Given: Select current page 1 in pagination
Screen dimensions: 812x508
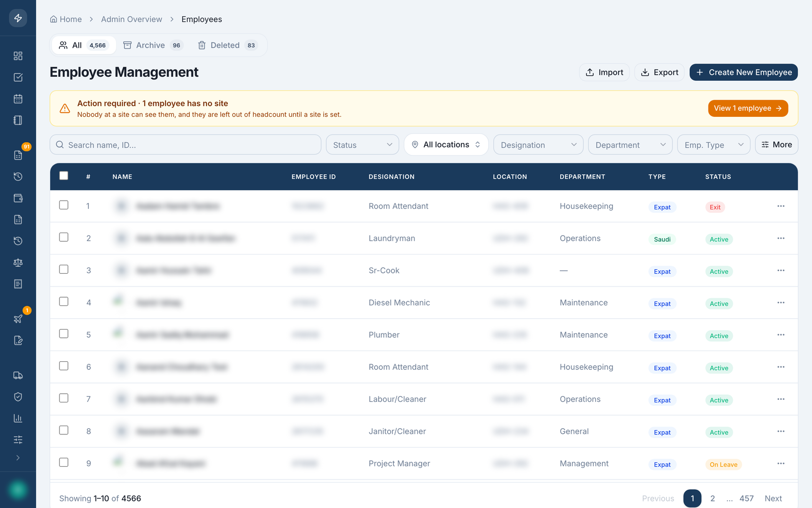Looking at the screenshot, I should point(692,498).
